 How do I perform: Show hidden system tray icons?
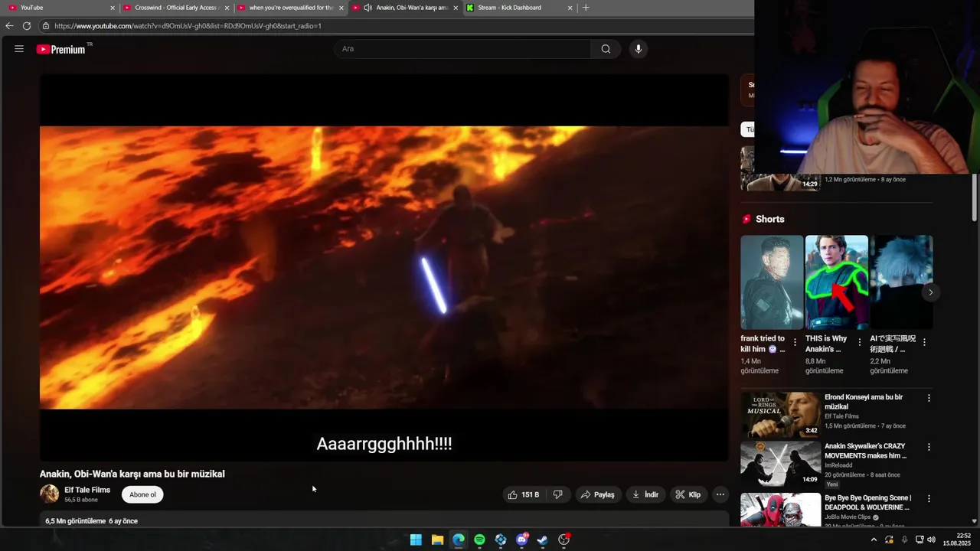874,540
